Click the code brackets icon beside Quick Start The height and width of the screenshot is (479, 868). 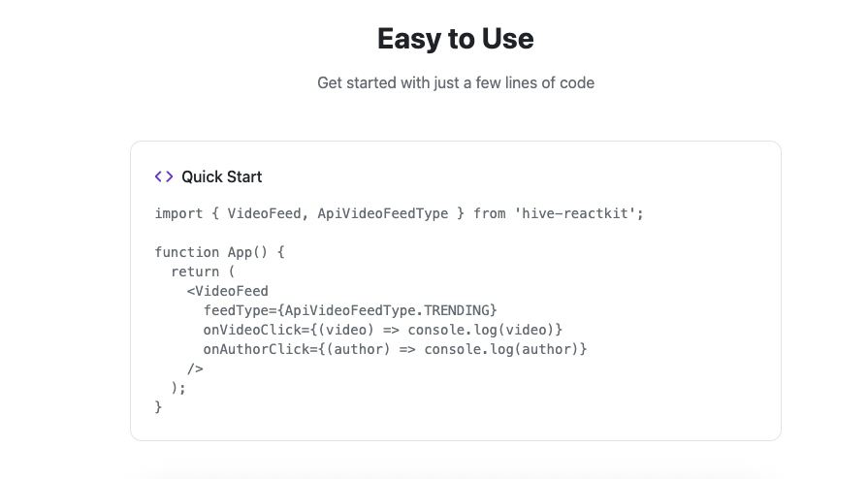point(164,176)
